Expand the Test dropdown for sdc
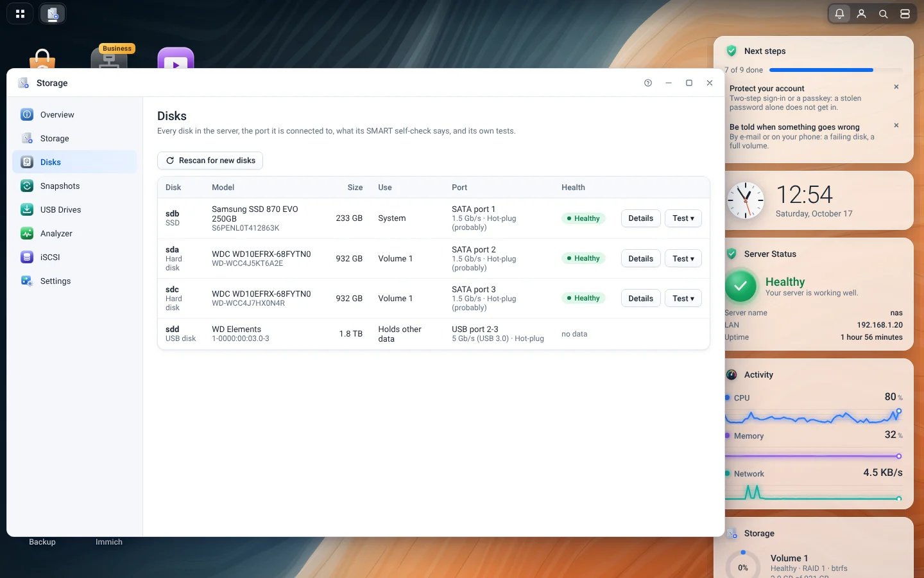The height and width of the screenshot is (578, 924). pos(683,298)
